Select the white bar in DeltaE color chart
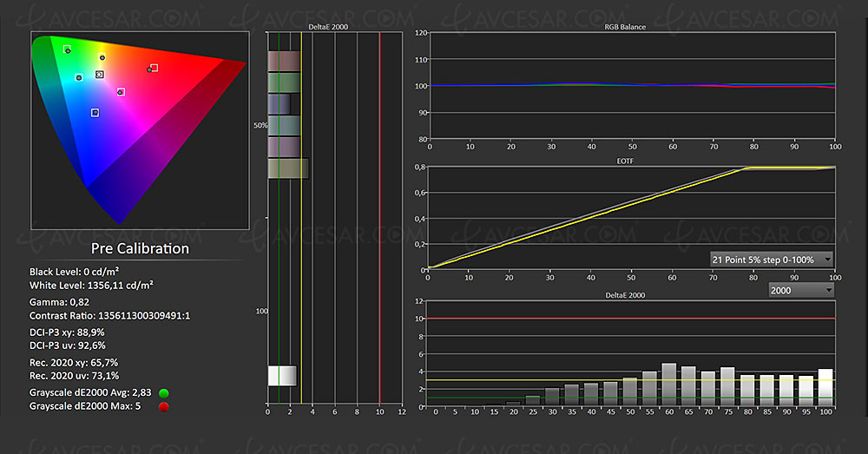This screenshot has width=868, height=454. click(x=282, y=375)
